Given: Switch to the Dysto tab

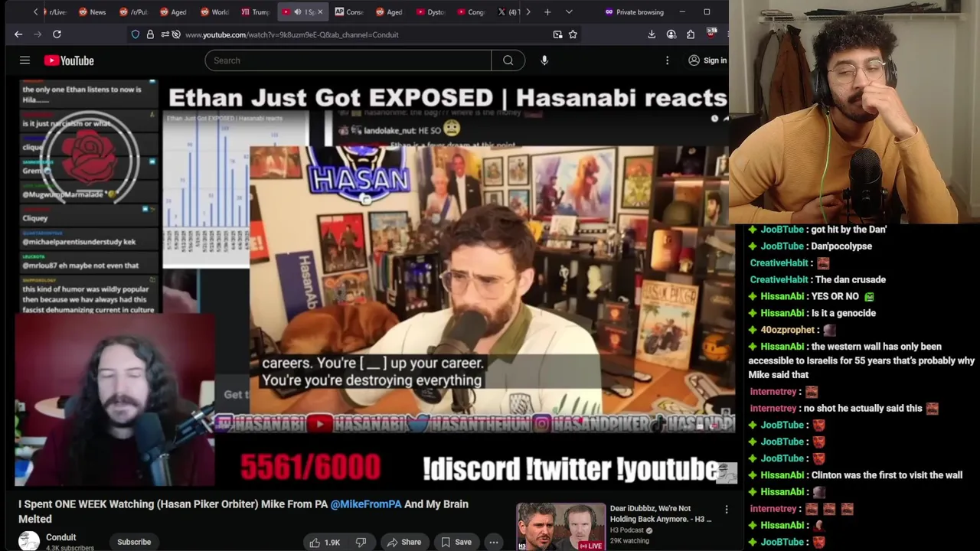Looking at the screenshot, I should click(430, 12).
